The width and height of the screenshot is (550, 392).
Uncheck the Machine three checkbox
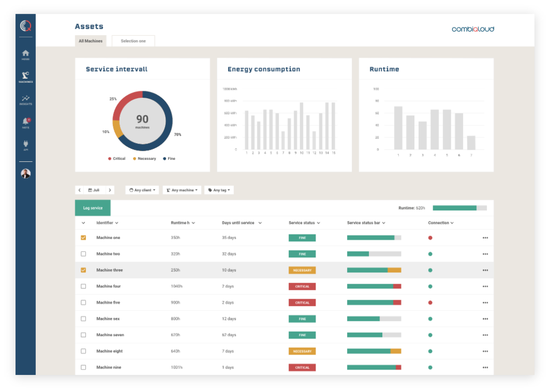point(83,270)
